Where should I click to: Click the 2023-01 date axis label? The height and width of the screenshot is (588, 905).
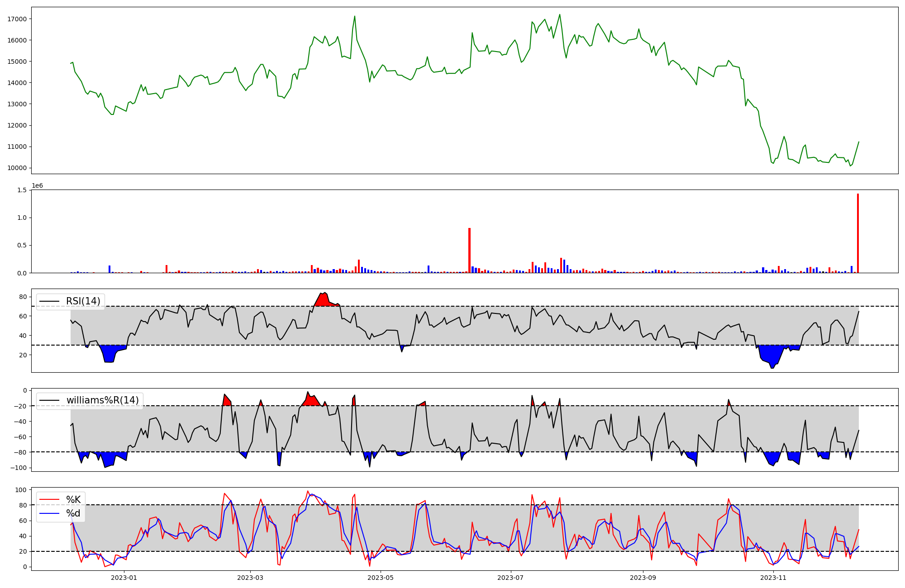[x=124, y=578]
